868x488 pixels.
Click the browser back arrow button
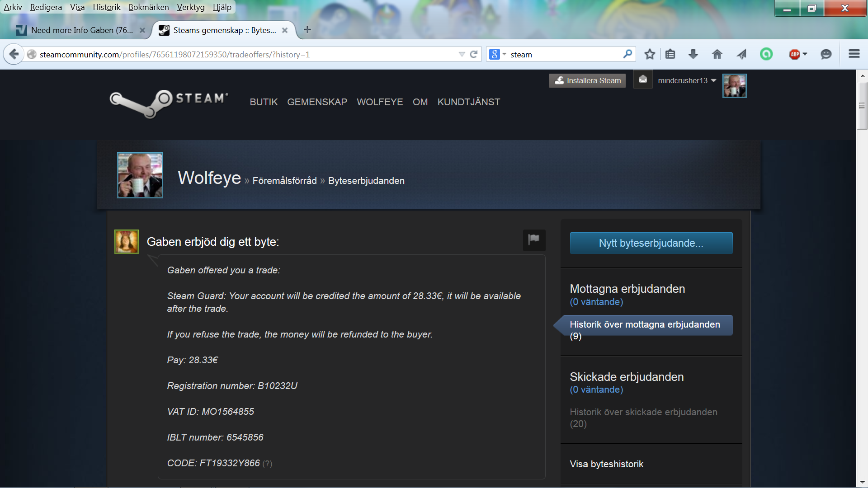click(14, 54)
